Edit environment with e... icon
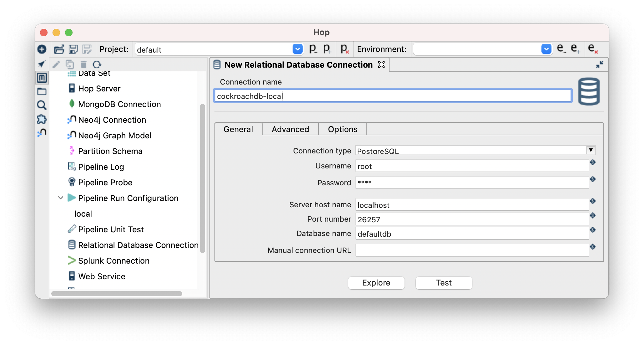 click(561, 49)
